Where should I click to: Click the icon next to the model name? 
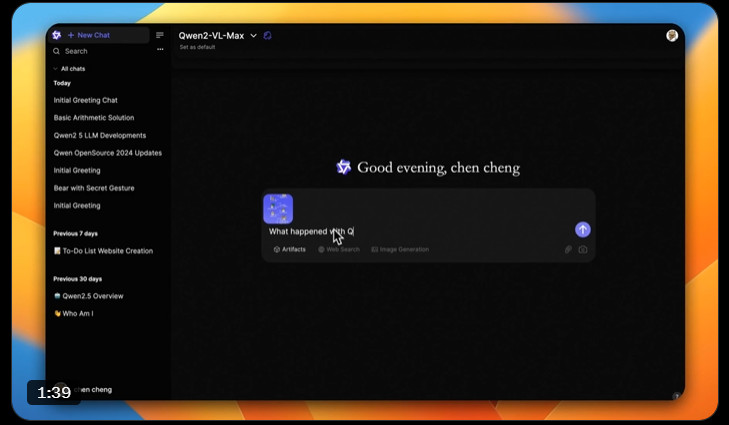point(268,35)
